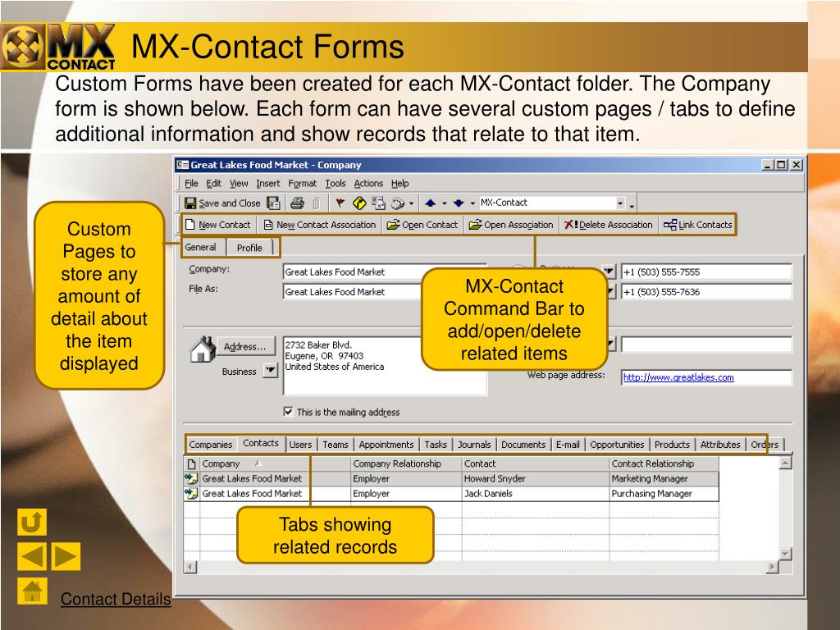Flag for follow up with the red flag
Screen dimensions: 840x630
click(x=340, y=203)
